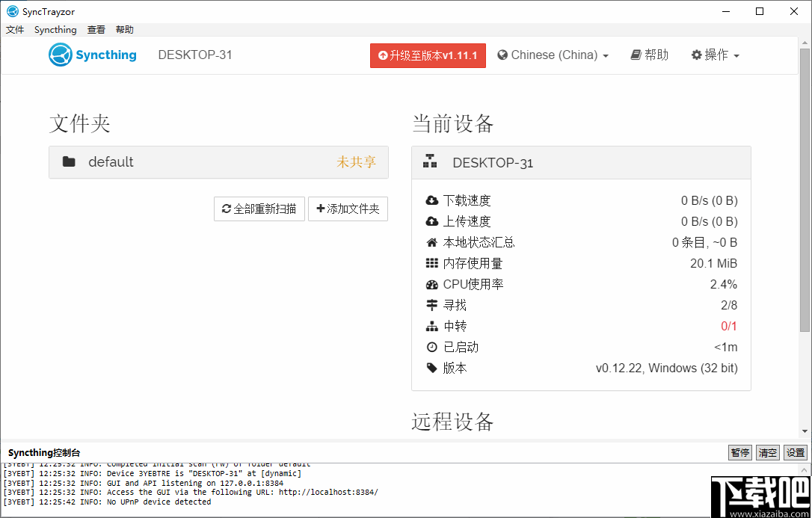Open the 查看 menu
812x518 pixels.
(x=96, y=29)
